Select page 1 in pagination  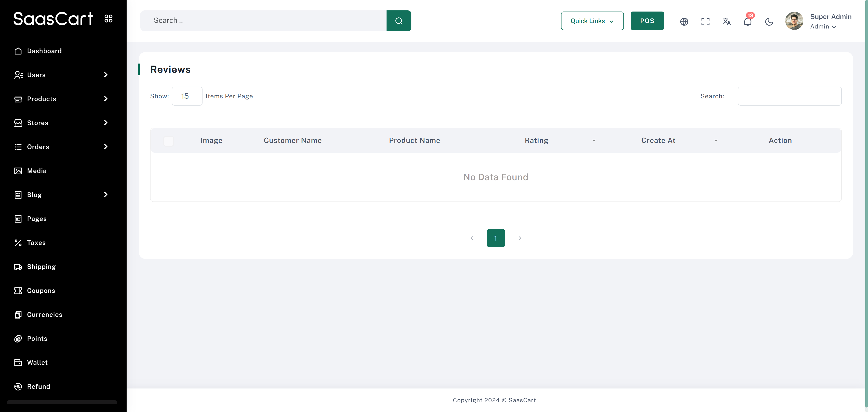point(496,238)
